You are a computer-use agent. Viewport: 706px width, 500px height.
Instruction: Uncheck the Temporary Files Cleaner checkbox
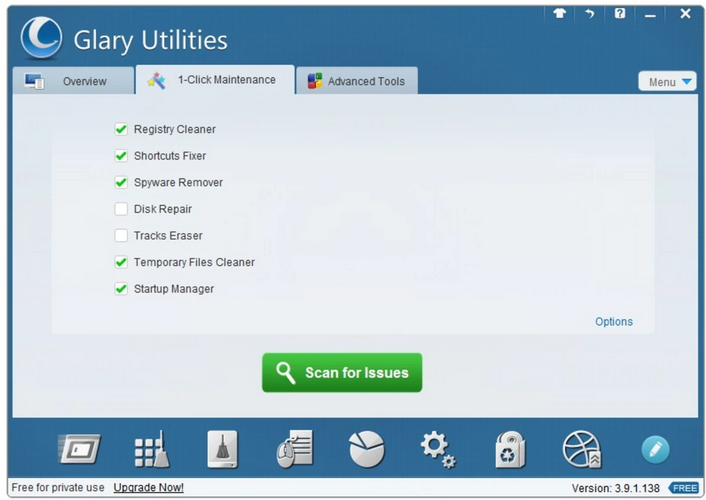121,262
